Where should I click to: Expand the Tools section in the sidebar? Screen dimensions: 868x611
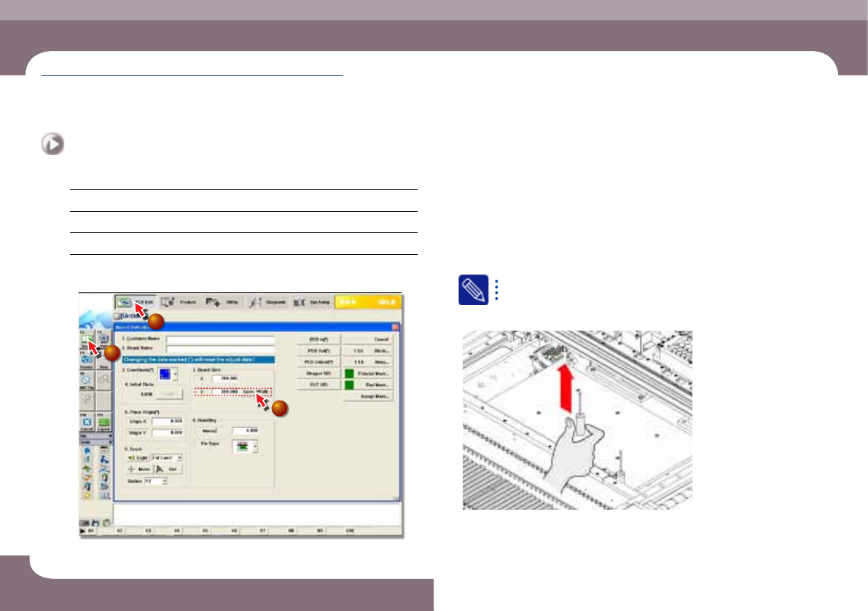pyautogui.click(x=95, y=442)
